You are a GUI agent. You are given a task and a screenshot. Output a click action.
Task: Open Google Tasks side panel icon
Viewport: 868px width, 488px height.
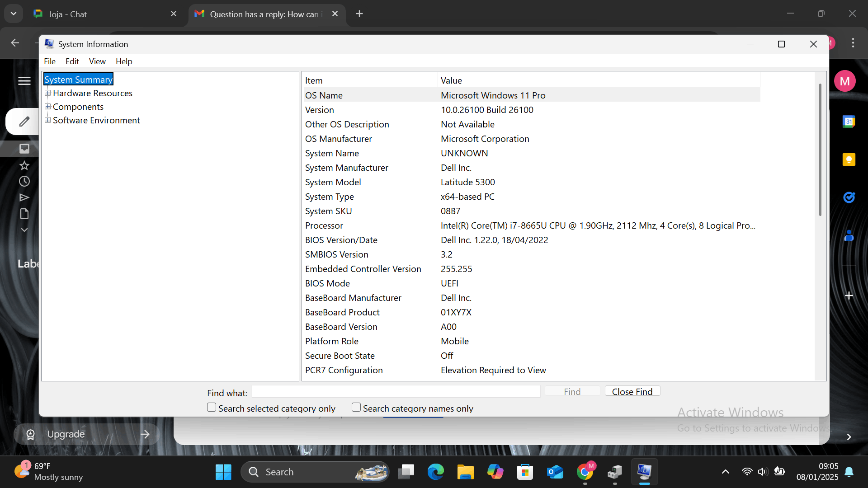pyautogui.click(x=849, y=197)
